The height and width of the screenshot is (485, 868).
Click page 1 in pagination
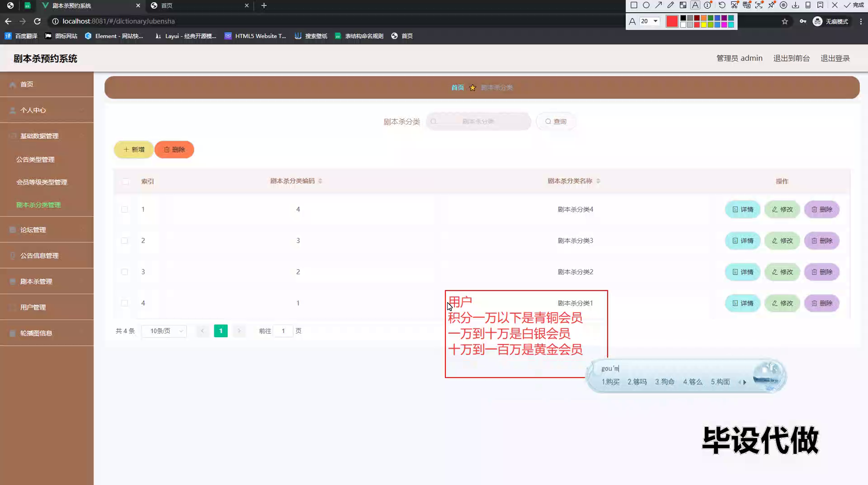(x=221, y=331)
